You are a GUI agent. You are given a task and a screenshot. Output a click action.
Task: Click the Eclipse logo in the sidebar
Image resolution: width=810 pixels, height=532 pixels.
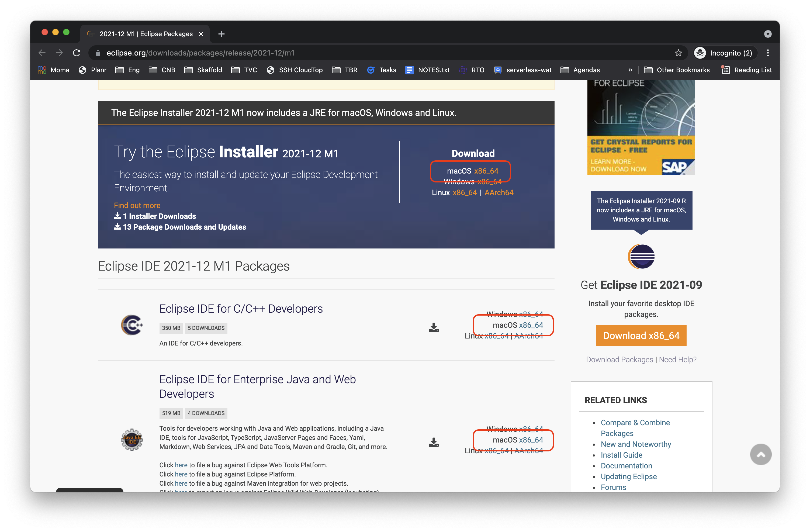point(641,256)
